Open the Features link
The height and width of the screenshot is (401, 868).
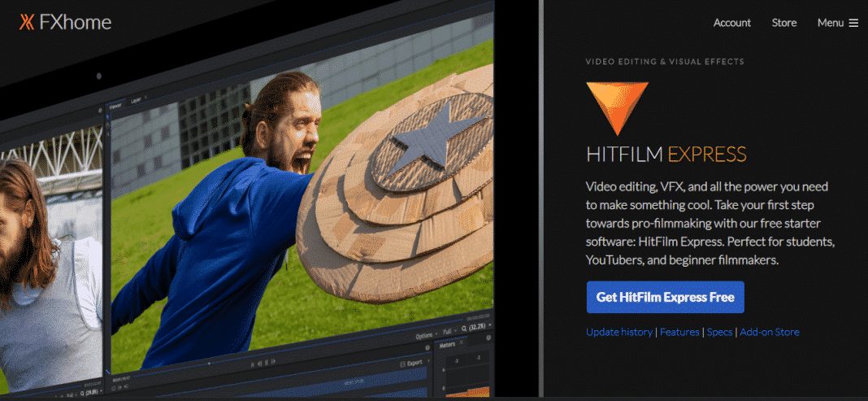(x=679, y=333)
